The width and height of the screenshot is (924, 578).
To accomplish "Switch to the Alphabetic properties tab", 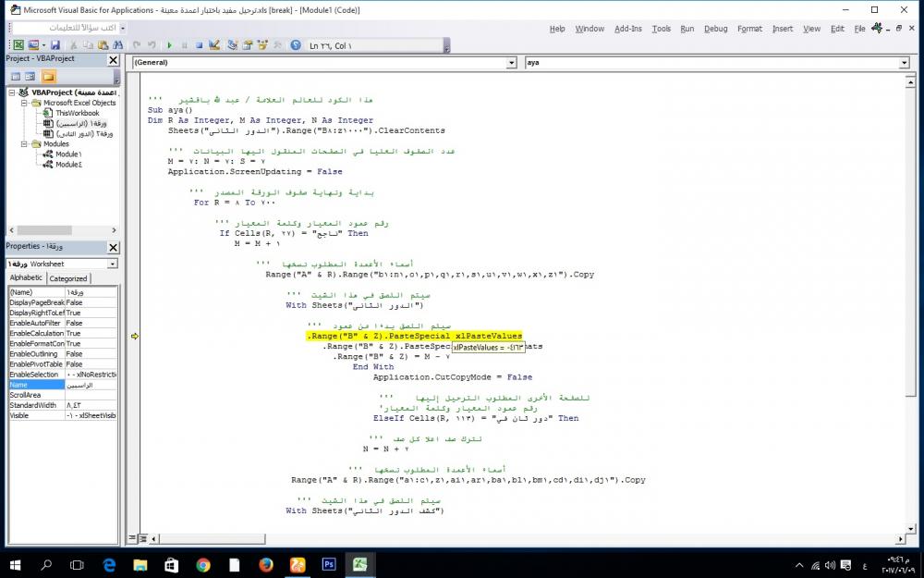I will coord(26,277).
